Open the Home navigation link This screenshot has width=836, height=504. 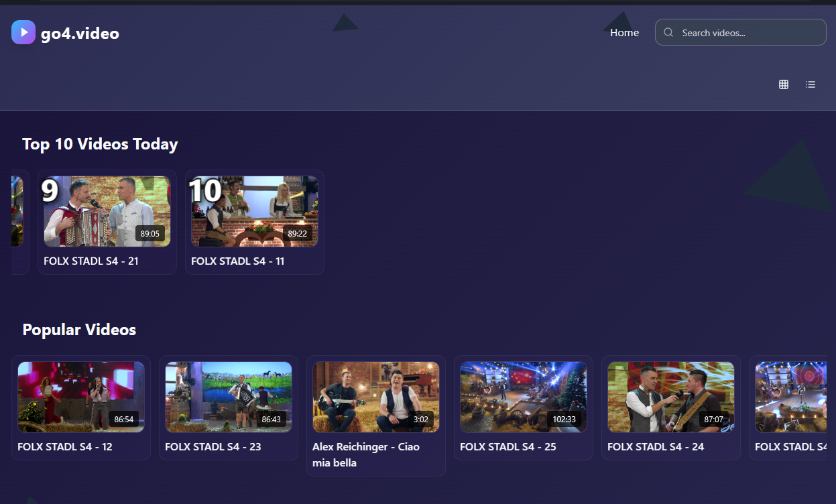pos(624,32)
